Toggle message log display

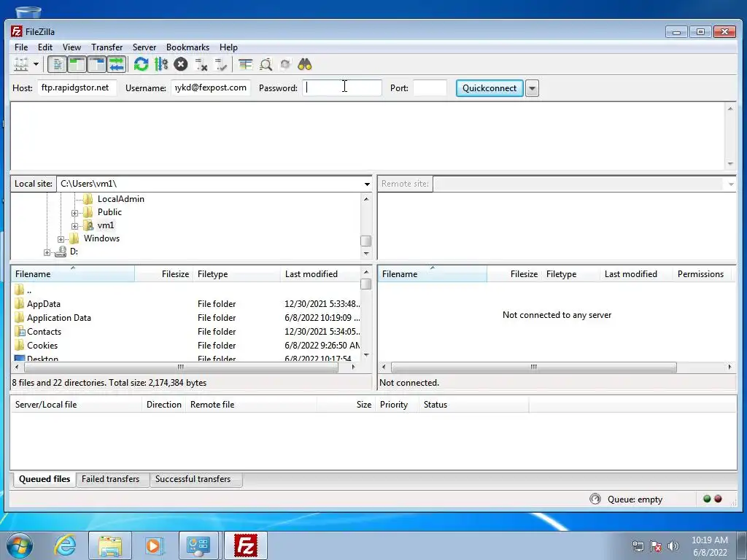[x=57, y=64]
